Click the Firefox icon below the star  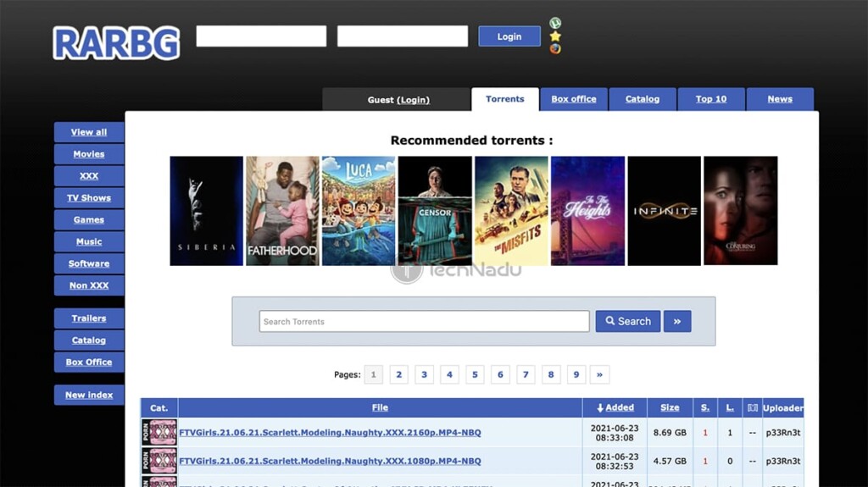tap(555, 49)
